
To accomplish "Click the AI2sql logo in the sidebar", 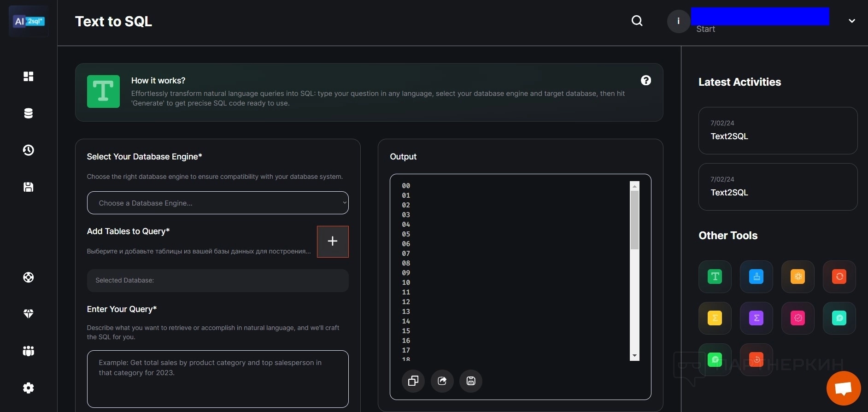I will coord(29,21).
